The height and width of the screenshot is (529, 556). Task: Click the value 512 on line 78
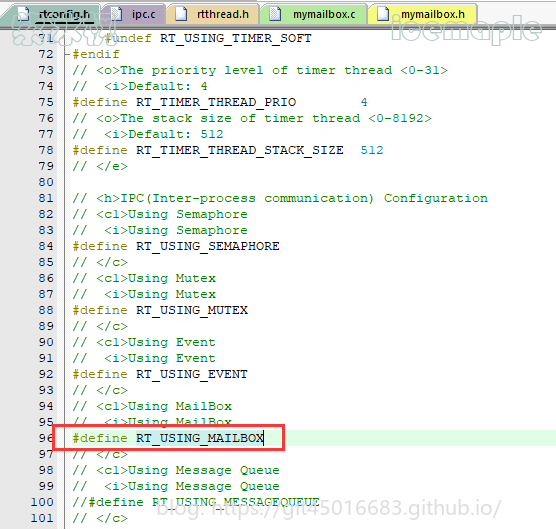point(372,150)
